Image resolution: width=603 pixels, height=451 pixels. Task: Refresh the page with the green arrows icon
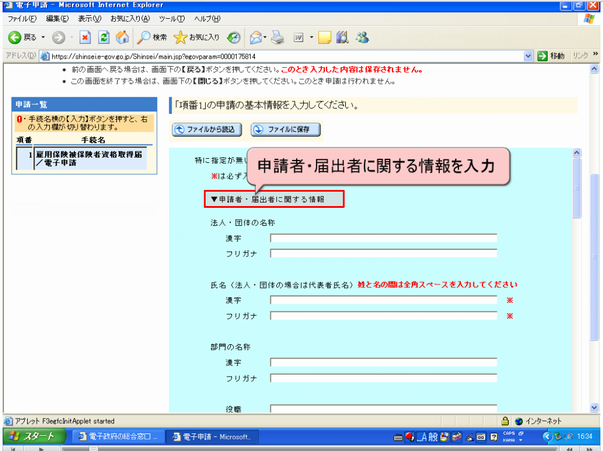point(103,37)
